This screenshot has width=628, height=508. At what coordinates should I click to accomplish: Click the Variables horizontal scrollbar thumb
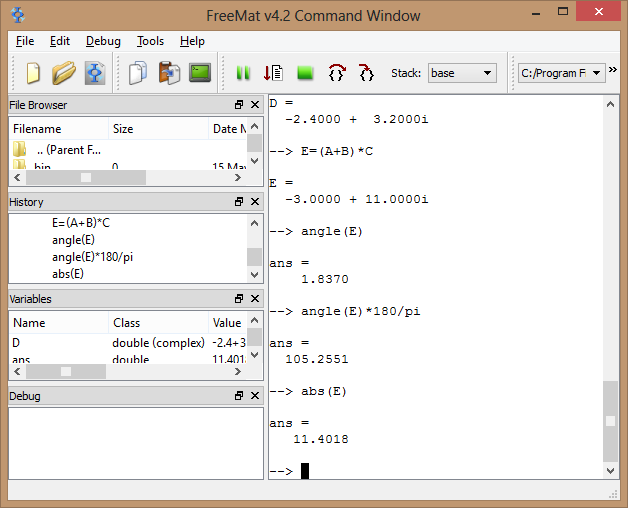coord(66,371)
